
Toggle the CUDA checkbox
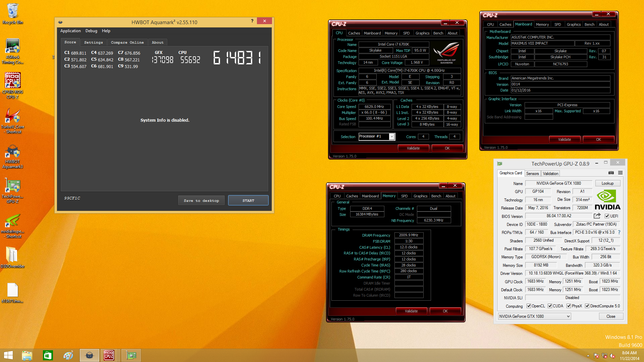(x=550, y=306)
